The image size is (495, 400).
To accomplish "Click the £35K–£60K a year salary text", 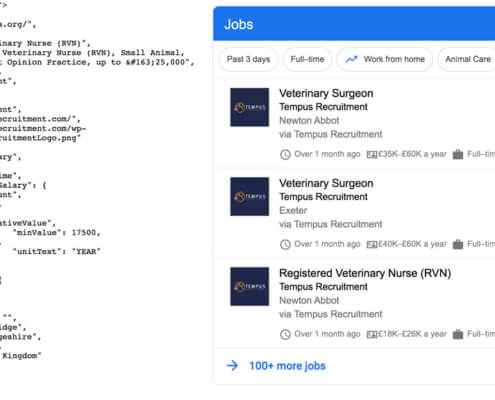I will click(x=412, y=154).
